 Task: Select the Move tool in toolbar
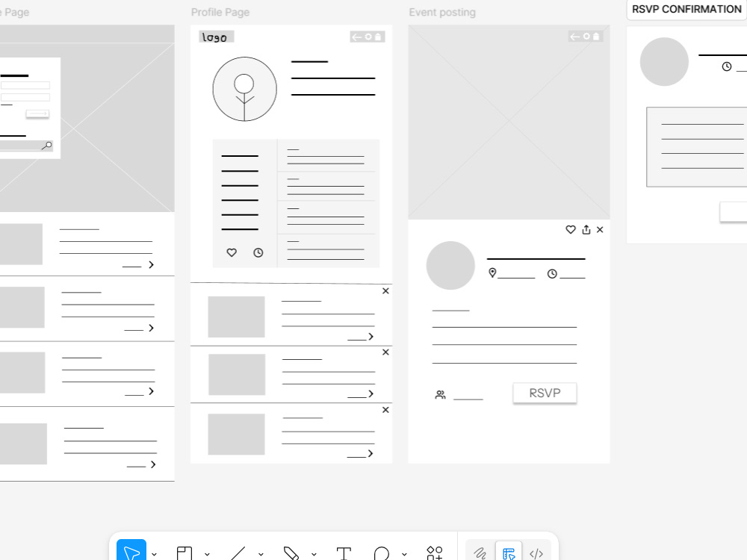tap(131, 553)
